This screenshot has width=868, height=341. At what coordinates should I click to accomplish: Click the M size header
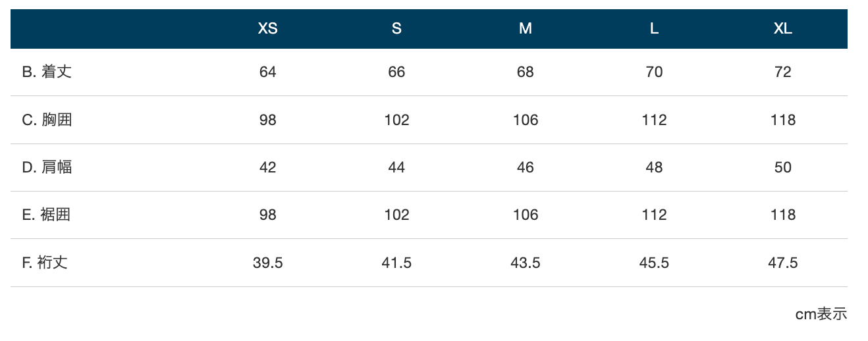pos(525,29)
